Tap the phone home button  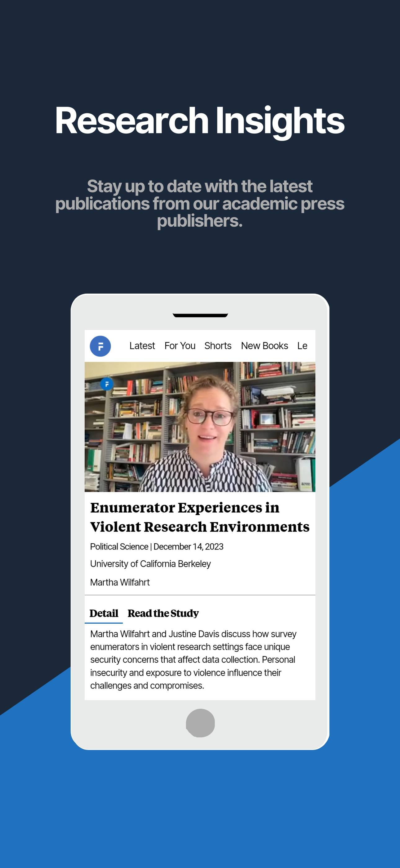200,723
